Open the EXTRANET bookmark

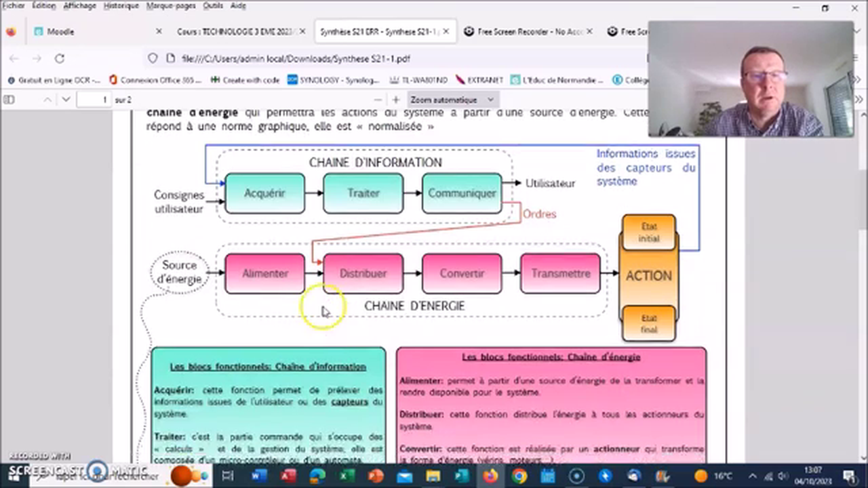(x=480, y=80)
